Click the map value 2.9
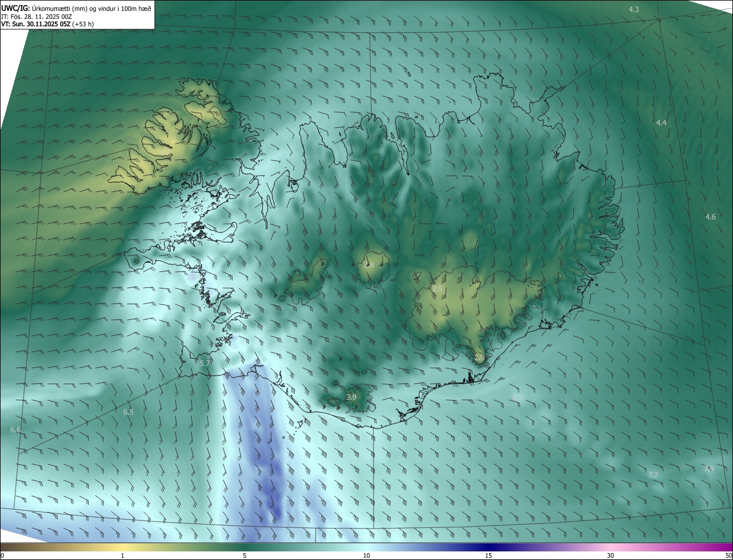Viewport: 733px width, 560px height. (479, 357)
